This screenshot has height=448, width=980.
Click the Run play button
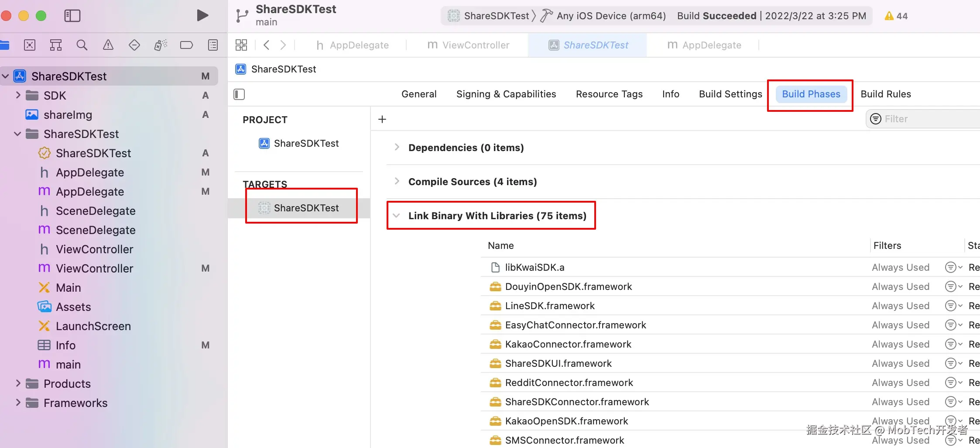pyautogui.click(x=202, y=16)
